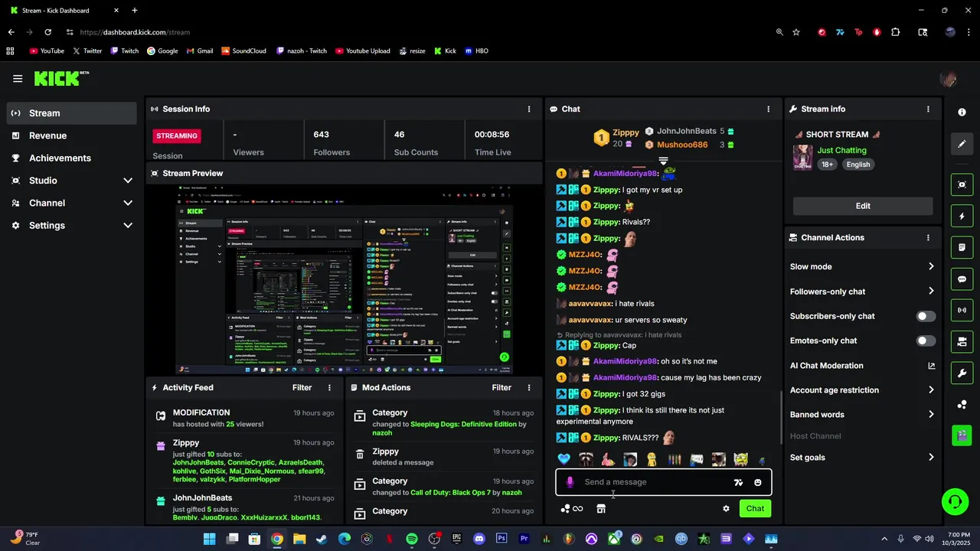This screenshot has height=551, width=980.
Task: Open AI Chat Moderation external link icon
Action: tap(932, 366)
